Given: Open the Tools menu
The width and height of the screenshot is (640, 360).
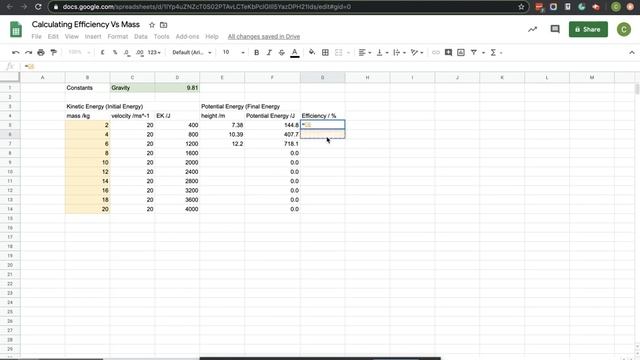Looking at the screenshot, I should [x=161, y=37].
